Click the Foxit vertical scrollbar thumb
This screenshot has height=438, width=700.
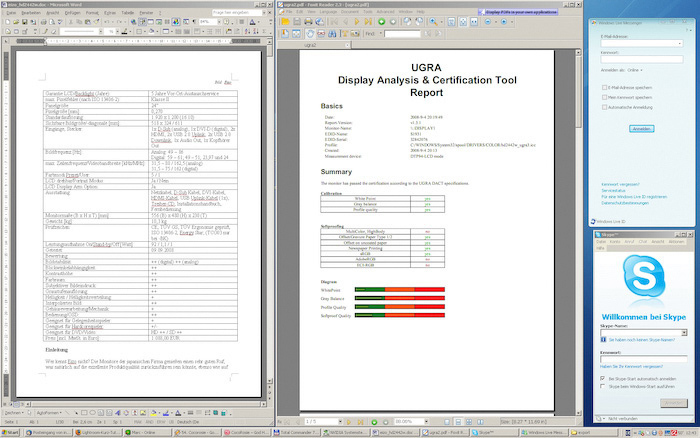tap(578, 92)
